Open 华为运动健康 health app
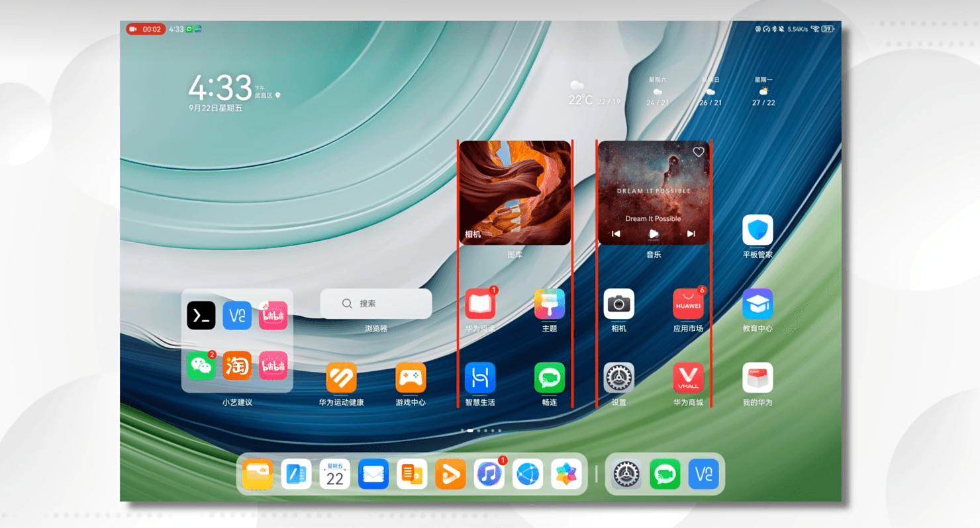The image size is (980, 528). click(341, 378)
